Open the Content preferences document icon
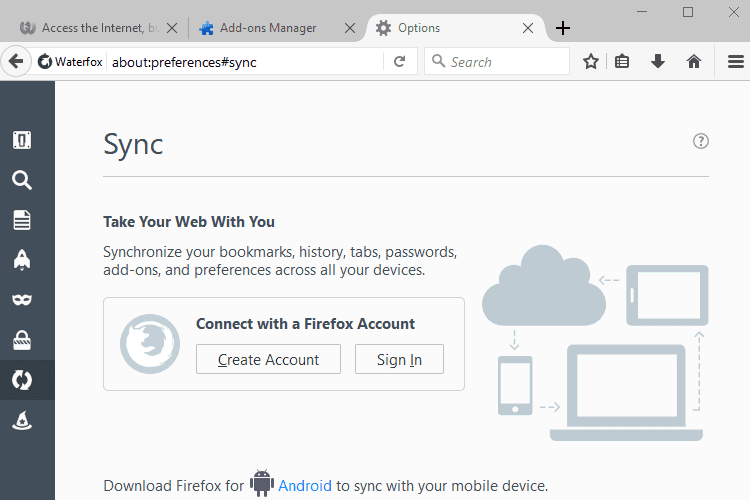Screen dimensions: 750x500 click(x=22, y=220)
